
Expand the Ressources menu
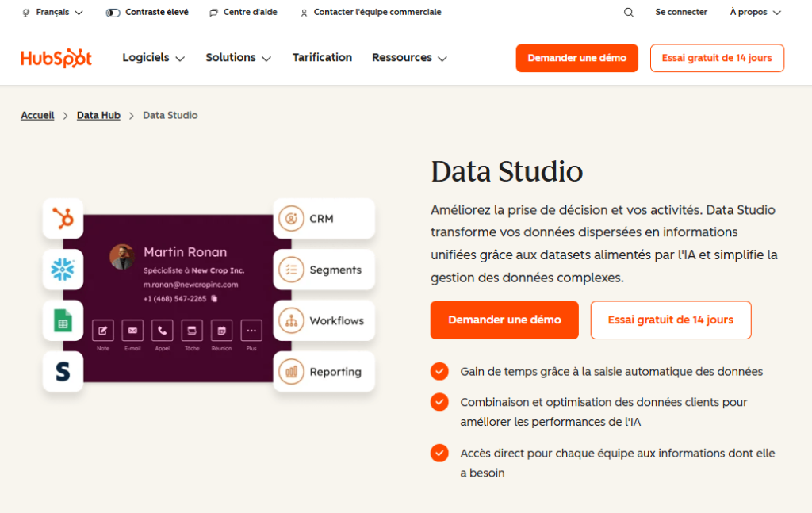click(409, 57)
